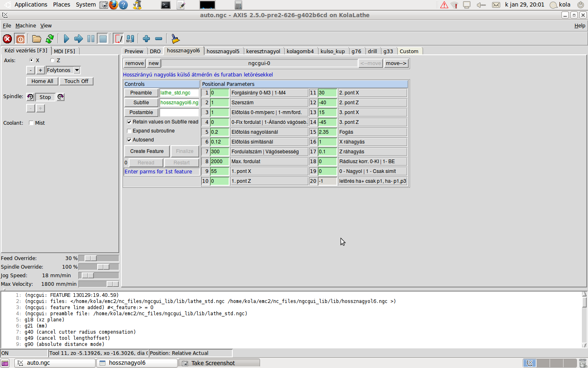
Task: Click the Touch Off button
Action: pyautogui.click(x=76, y=81)
